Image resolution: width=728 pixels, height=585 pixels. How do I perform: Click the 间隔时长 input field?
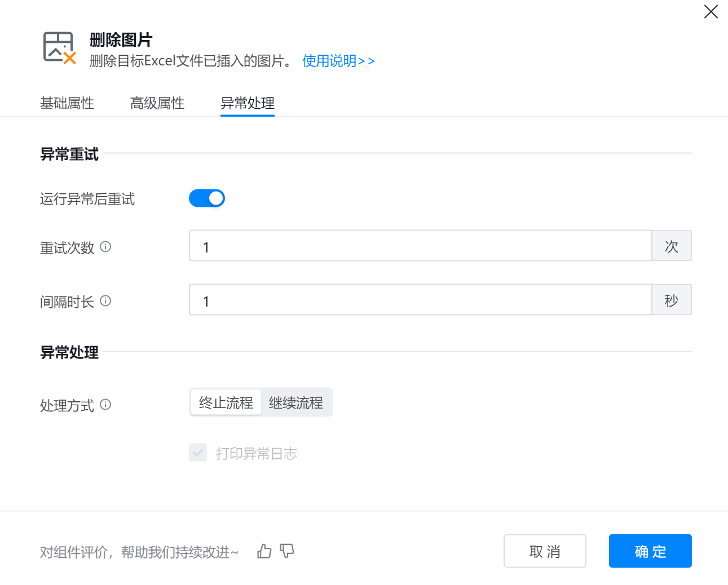click(420, 300)
